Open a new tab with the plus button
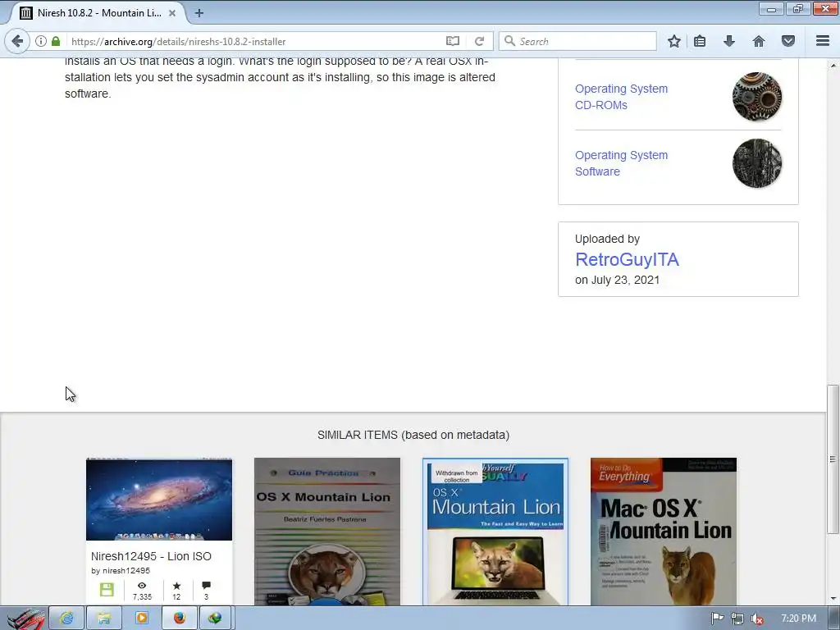This screenshot has width=840, height=630. click(x=199, y=13)
